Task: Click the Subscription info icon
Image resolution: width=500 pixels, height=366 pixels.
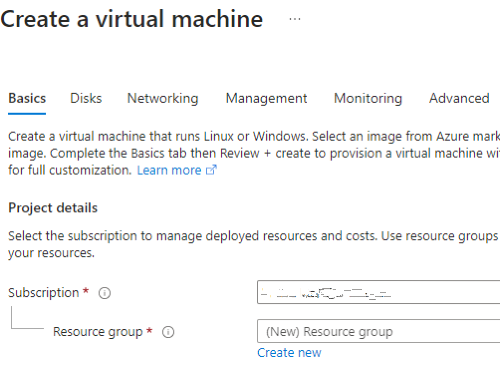Action: pos(105,293)
